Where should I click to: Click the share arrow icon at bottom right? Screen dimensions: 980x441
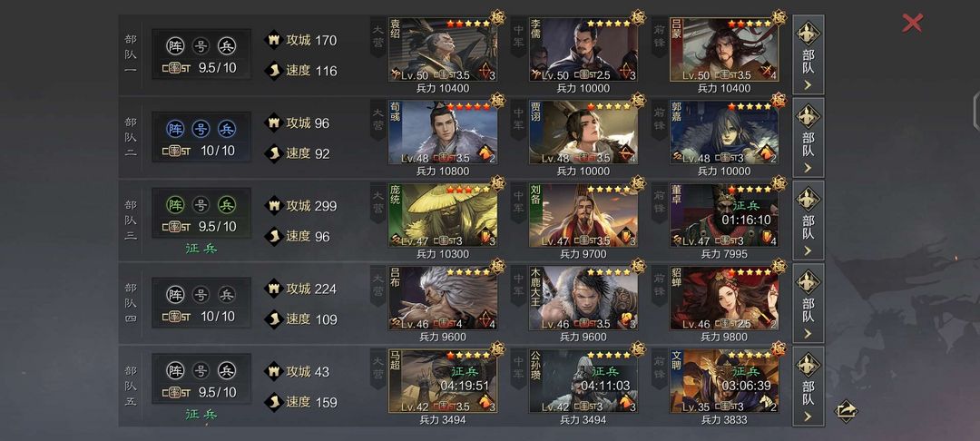click(x=846, y=410)
